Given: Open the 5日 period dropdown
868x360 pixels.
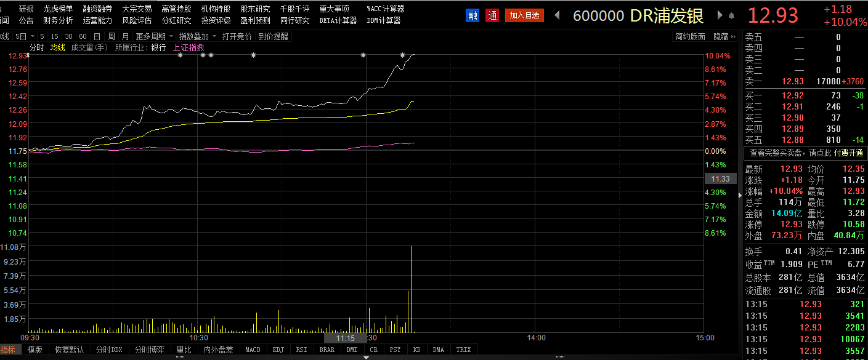Looking at the screenshot, I should tap(23, 37).
